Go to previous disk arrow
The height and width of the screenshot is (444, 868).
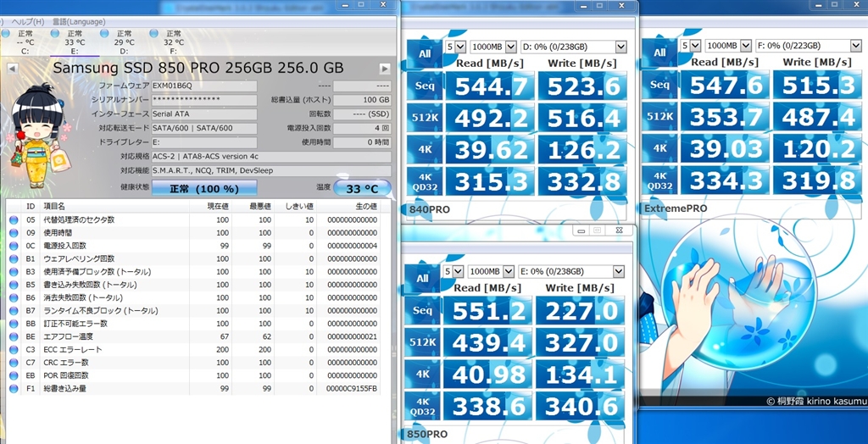13,68
